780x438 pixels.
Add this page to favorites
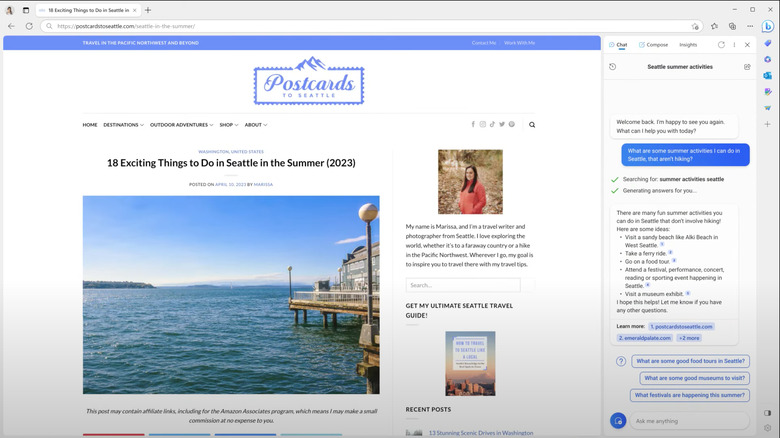pos(695,26)
